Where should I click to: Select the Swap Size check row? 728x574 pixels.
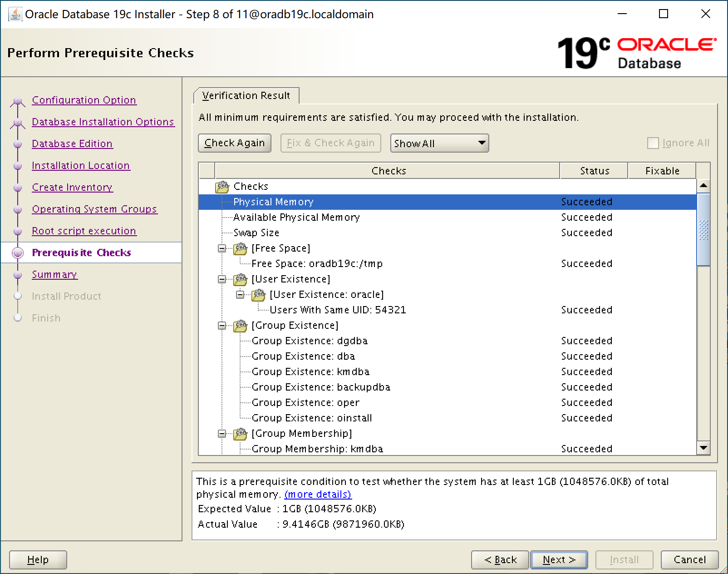(x=448, y=233)
